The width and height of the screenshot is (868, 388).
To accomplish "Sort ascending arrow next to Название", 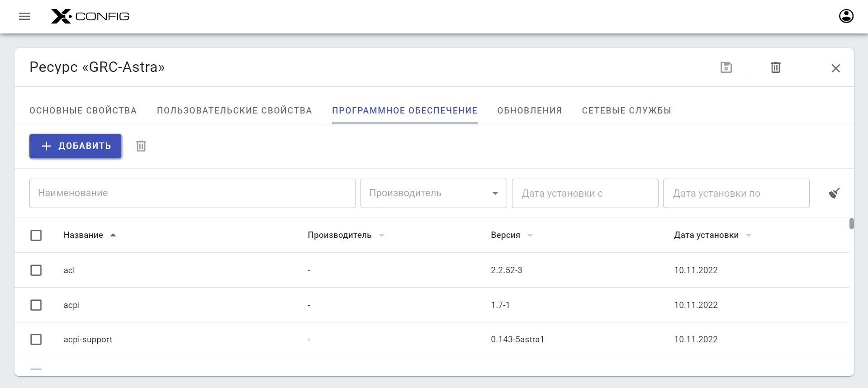I will (x=113, y=235).
